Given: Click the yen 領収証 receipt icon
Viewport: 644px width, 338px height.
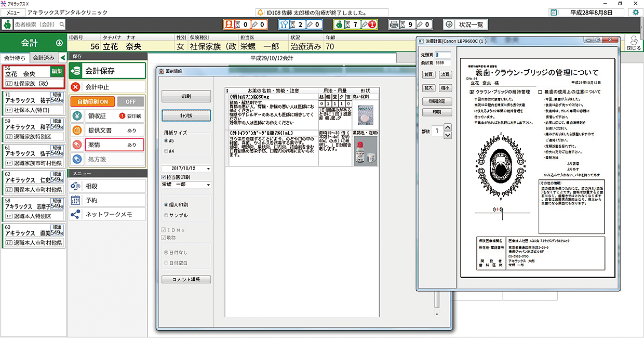Looking at the screenshot, I should (x=77, y=116).
